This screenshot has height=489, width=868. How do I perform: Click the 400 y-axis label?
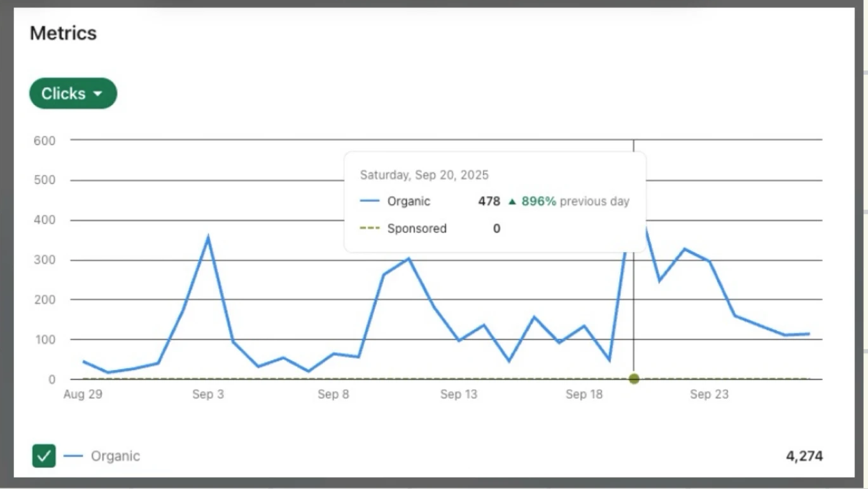tap(45, 220)
